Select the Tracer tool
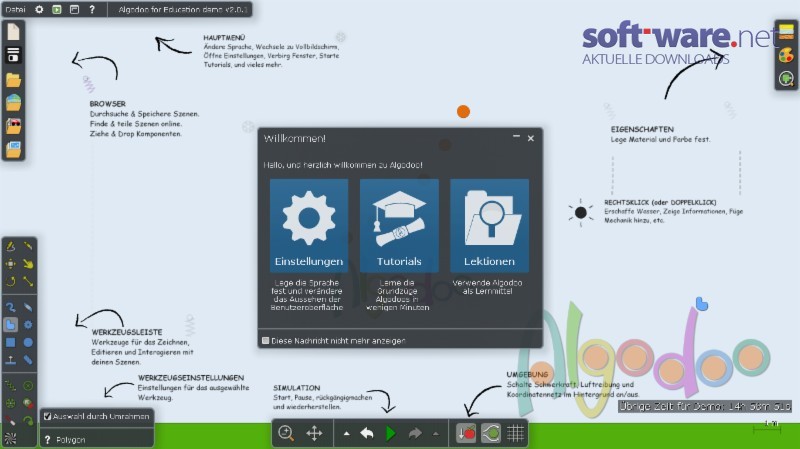800x449 pixels. tap(28, 420)
